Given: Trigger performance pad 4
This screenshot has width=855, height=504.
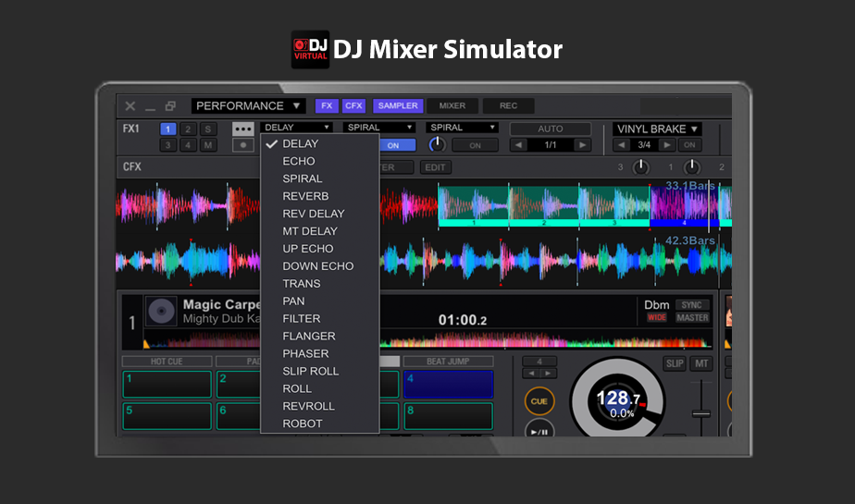Looking at the screenshot, I should (448, 384).
